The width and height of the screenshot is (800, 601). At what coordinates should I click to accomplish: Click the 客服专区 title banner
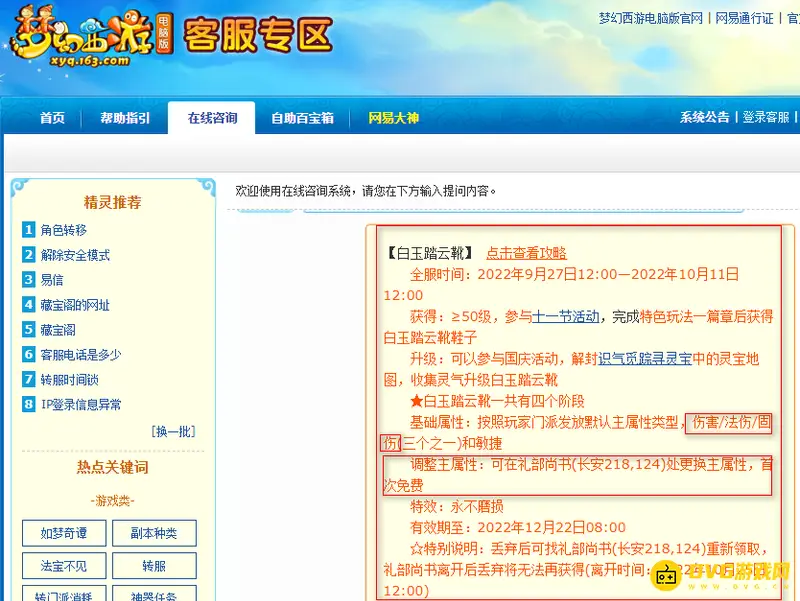point(258,35)
